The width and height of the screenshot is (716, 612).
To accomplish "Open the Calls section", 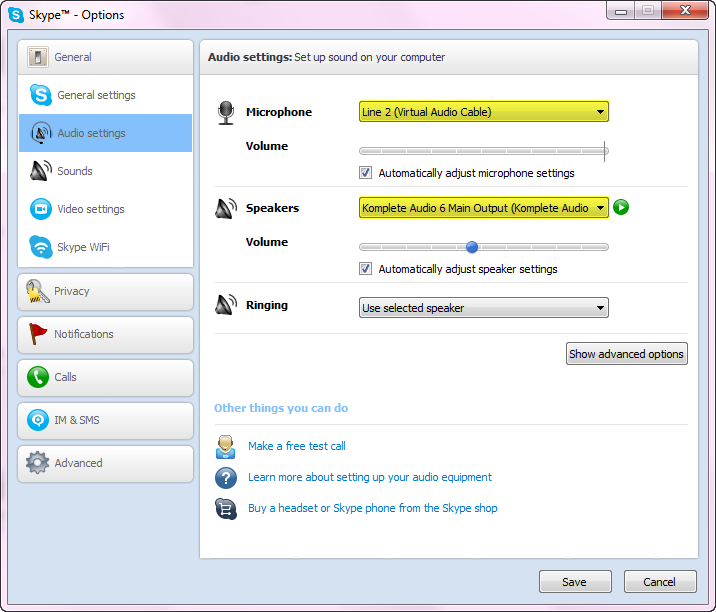I will pos(105,378).
